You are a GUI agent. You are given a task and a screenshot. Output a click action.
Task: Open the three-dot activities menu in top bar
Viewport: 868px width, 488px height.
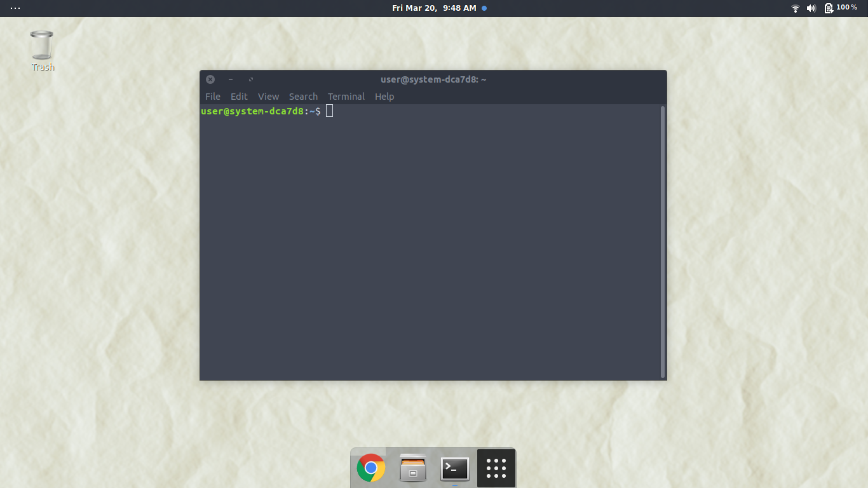point(15,8)
